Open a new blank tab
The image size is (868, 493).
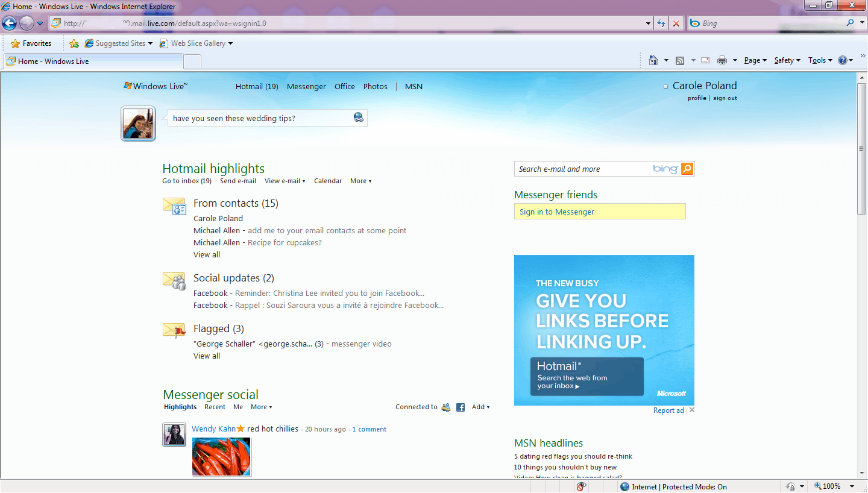point(192,61)
